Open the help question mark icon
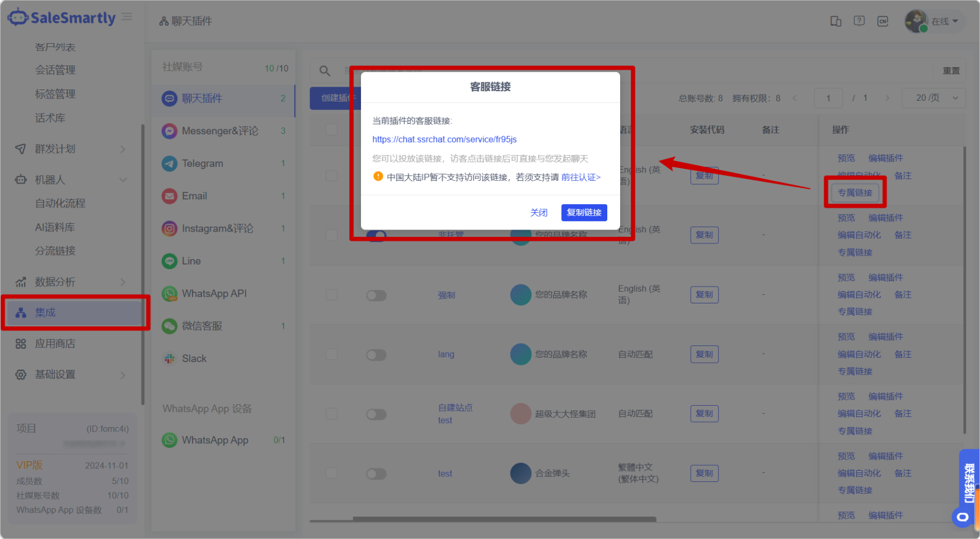The image size is (980, 539). pos(859,21)
